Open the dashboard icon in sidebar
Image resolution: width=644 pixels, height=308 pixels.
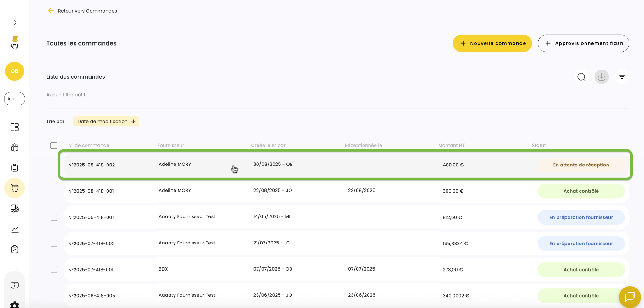click(14, 127)
